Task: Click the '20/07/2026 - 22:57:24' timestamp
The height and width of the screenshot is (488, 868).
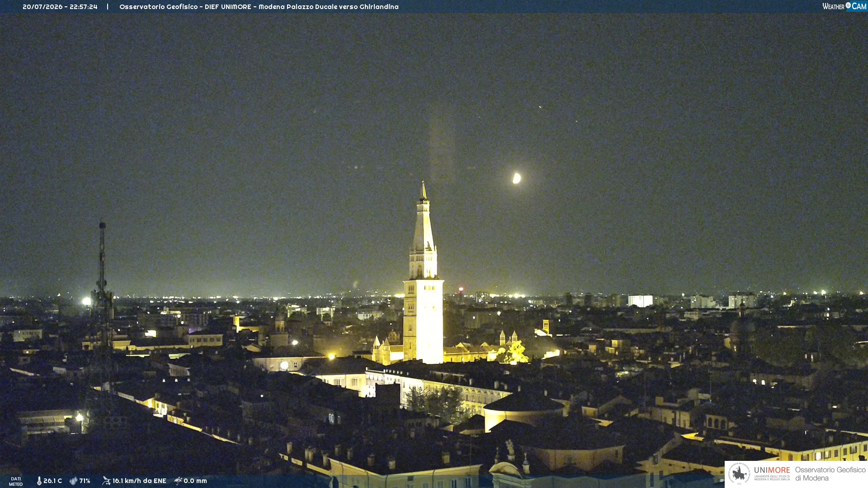Action: 60,7
